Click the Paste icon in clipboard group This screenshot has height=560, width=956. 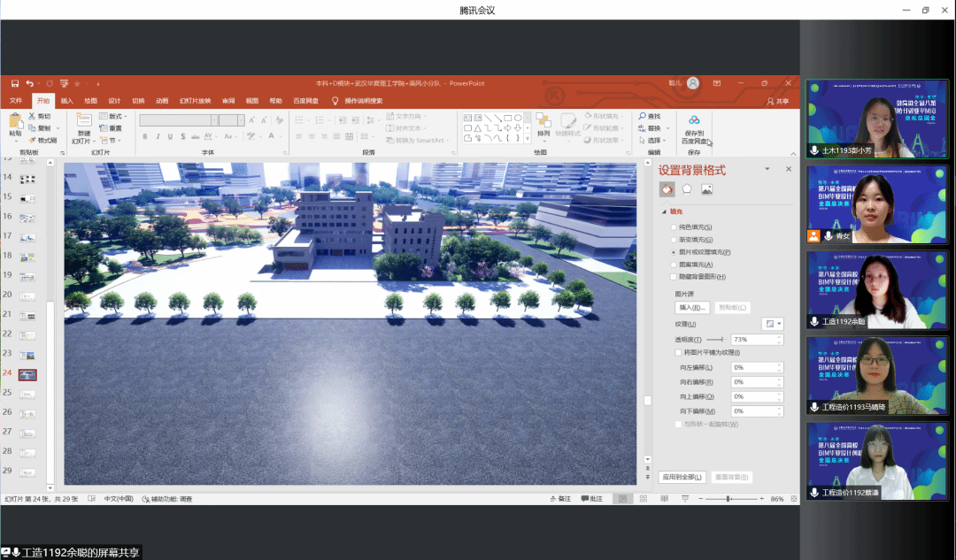(15, 123)
